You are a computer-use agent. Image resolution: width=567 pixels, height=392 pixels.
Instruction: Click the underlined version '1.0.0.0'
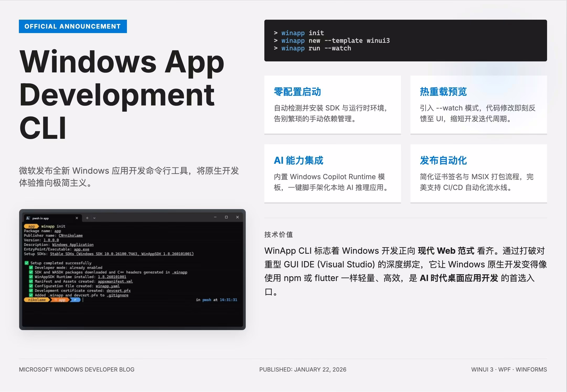point(51,240)
